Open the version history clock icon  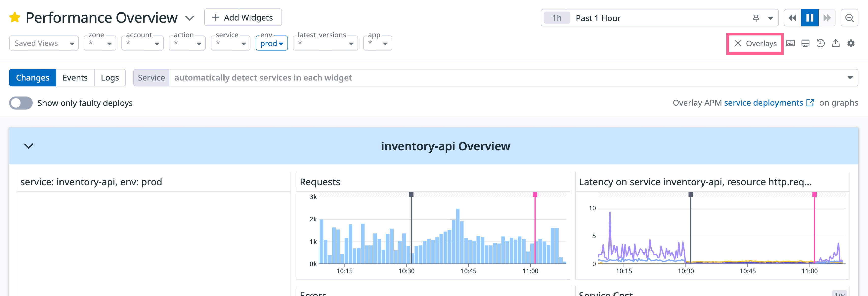tap(820, 43)
